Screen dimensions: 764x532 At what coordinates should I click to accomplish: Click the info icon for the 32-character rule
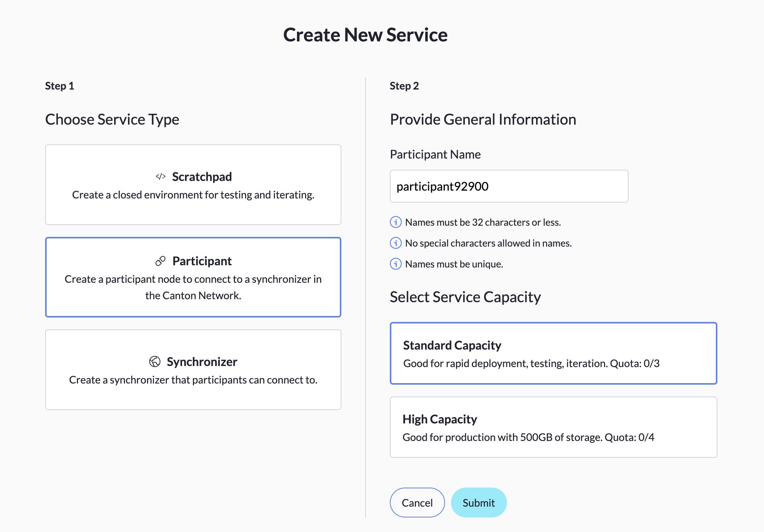[395, 222]
